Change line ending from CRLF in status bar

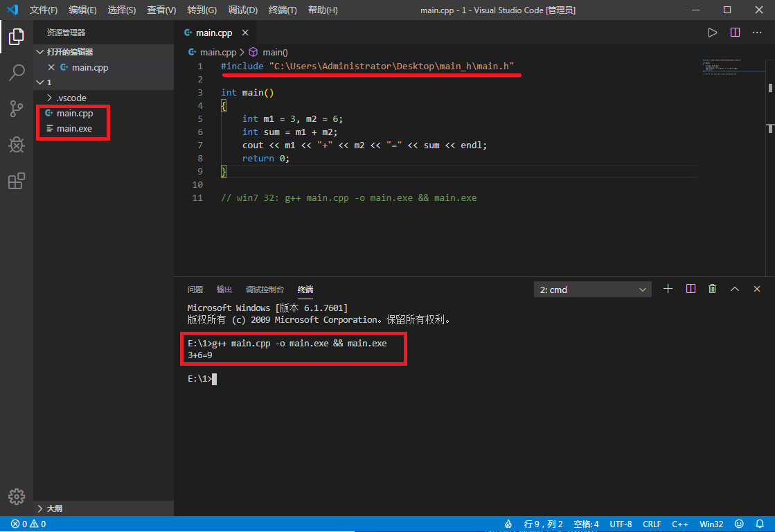coord(652,524)
